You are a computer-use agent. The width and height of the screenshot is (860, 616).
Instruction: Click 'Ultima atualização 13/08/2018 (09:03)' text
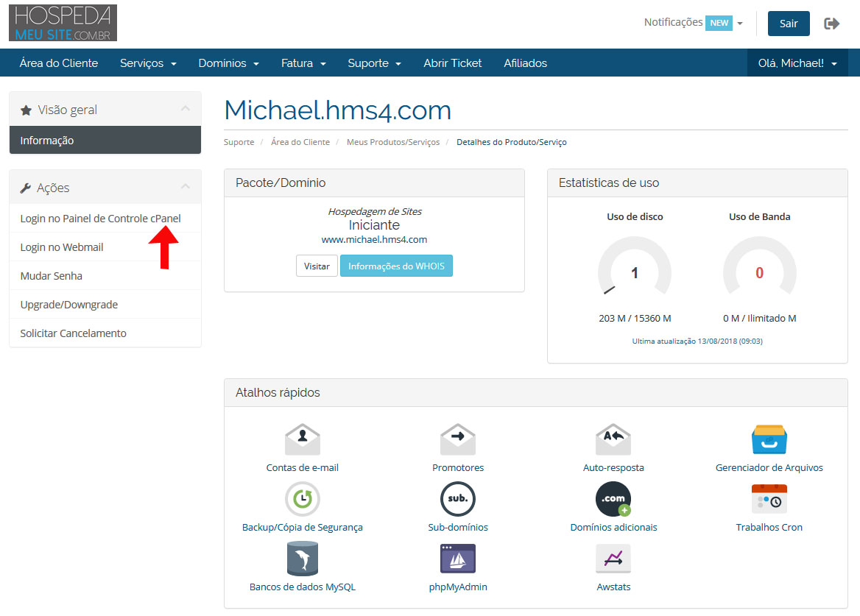click(x=697, y=341)
